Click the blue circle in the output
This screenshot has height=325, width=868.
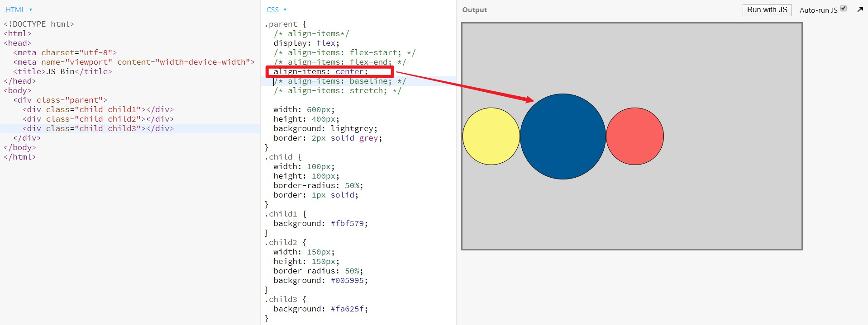pos(563,137)
